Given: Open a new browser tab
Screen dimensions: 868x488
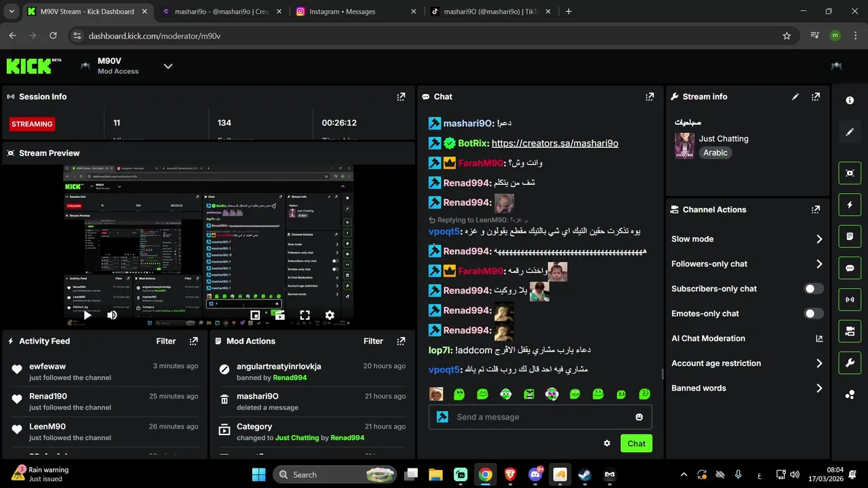Looking at the screenshot, I should tap(568, 12).
